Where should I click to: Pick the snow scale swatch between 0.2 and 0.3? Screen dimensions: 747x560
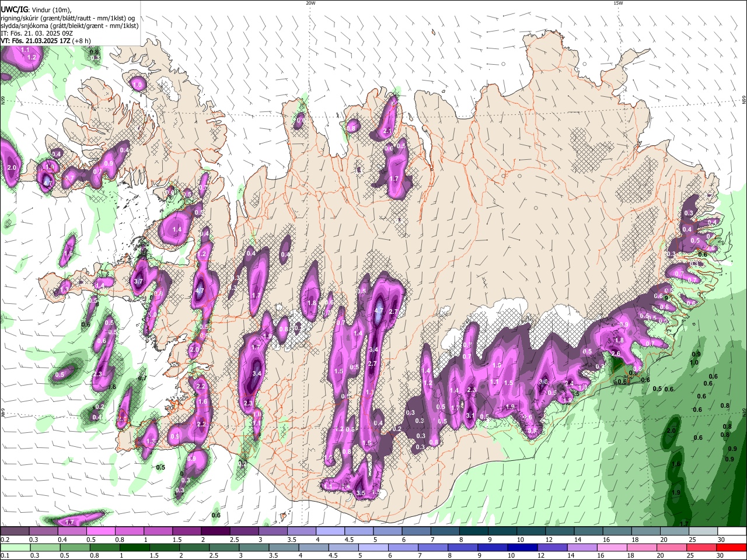(15, 531)
